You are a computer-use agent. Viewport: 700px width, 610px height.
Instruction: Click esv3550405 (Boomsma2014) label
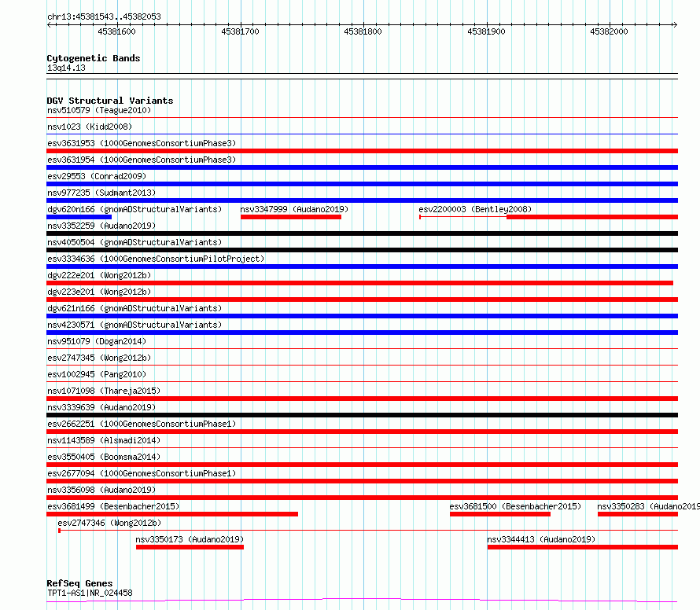[104, 457]
